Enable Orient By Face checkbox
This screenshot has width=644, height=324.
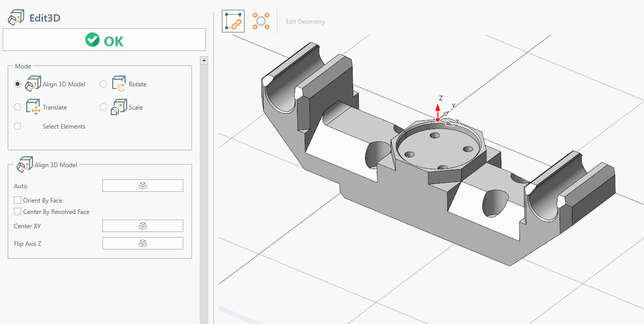pyautogui.click(x=18, y=201)
